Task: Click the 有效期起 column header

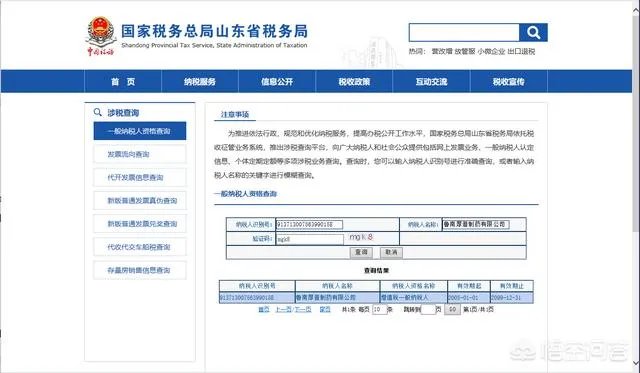Action: pyautogui.click(x=469, y=286)
